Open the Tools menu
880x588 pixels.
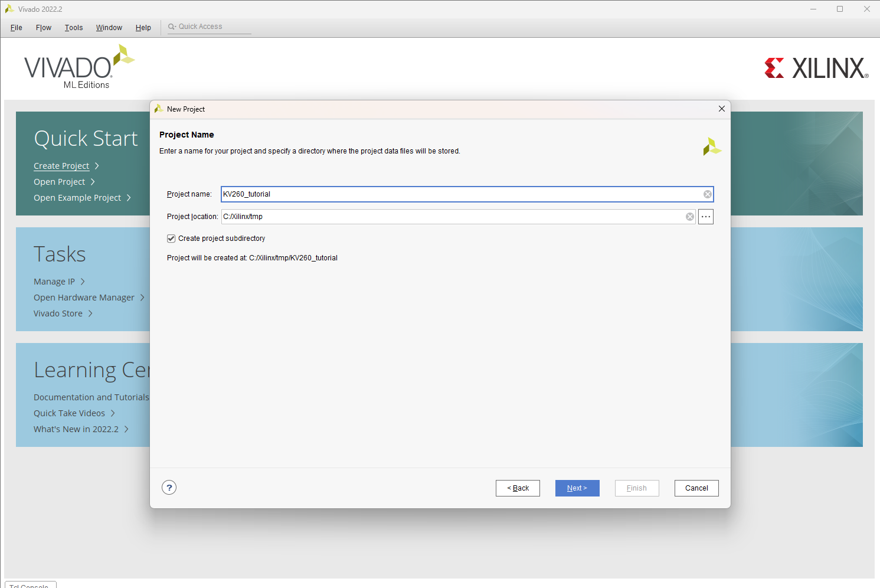74,28
